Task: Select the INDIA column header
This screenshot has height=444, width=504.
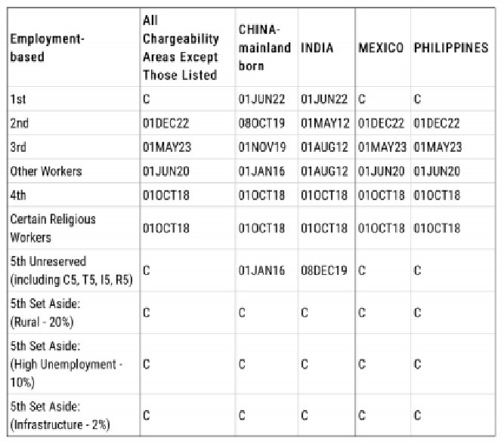Action: pyautogui.click(x=317, y=47)
